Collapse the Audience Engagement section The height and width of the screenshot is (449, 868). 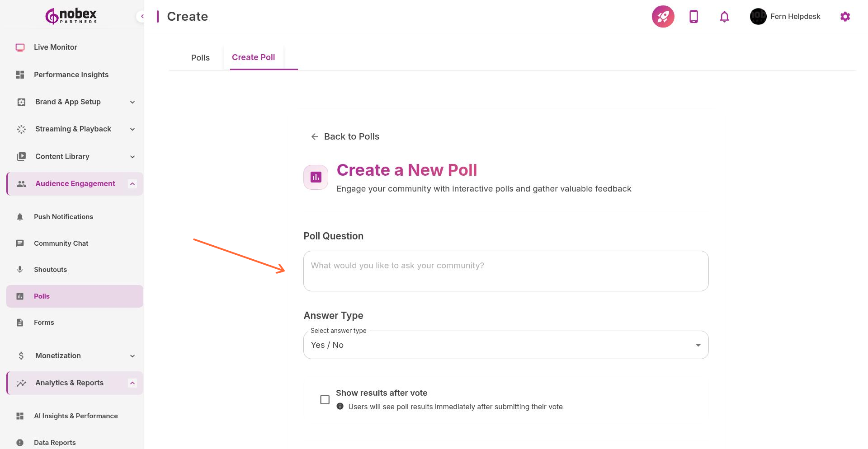coord(132,183)
